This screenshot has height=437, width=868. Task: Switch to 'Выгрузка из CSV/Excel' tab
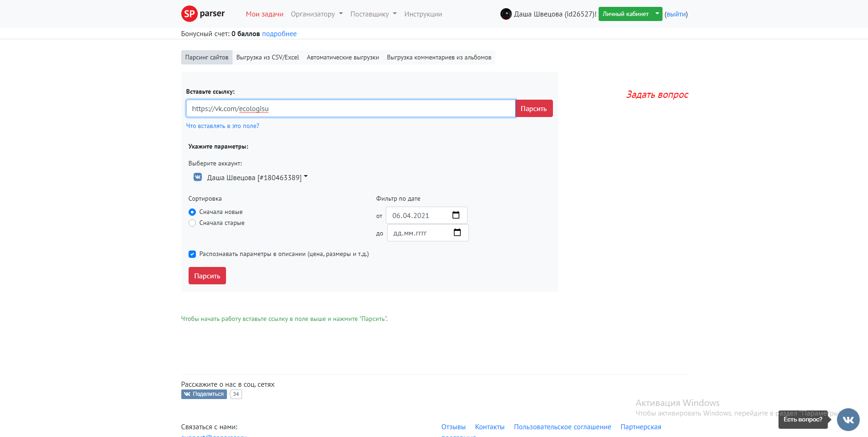[x=268, y=57]
